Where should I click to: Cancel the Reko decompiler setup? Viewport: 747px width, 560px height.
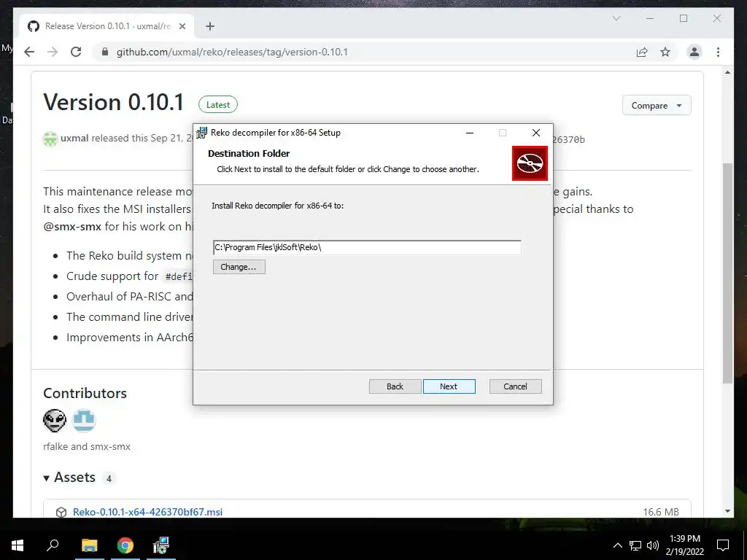coord(516,386)
